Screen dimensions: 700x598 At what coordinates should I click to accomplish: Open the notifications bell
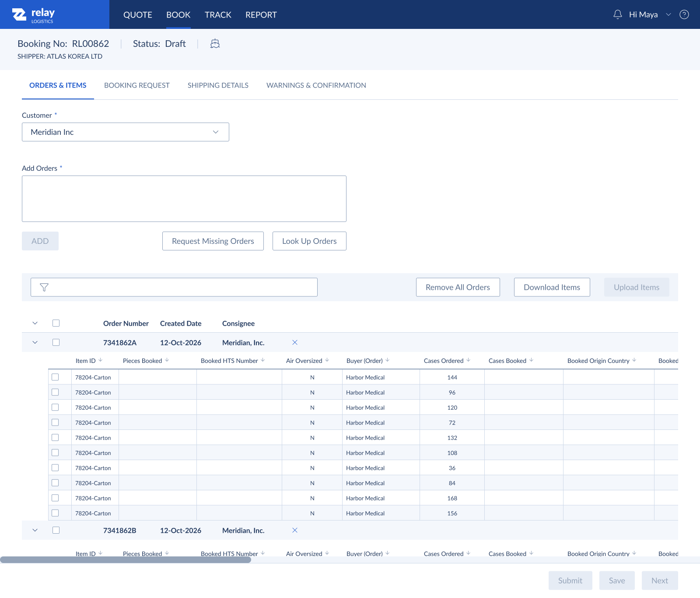pos(618,14)
